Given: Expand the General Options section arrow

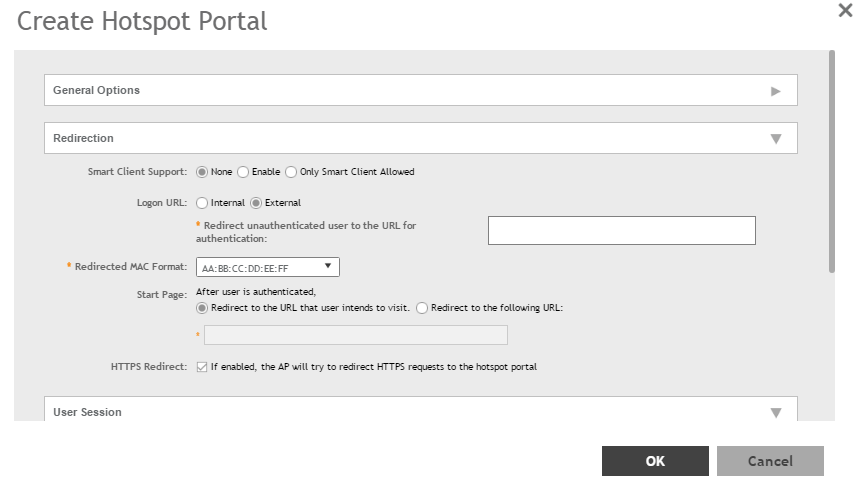Looking at the screenshot, I should click(775, 91).
